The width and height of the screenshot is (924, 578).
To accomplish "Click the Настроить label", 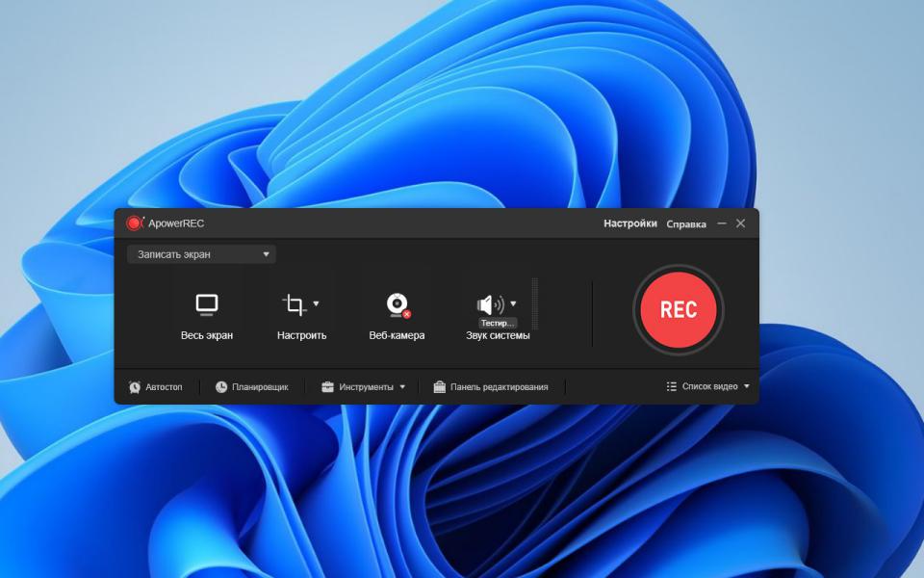I will coord(301,335).
